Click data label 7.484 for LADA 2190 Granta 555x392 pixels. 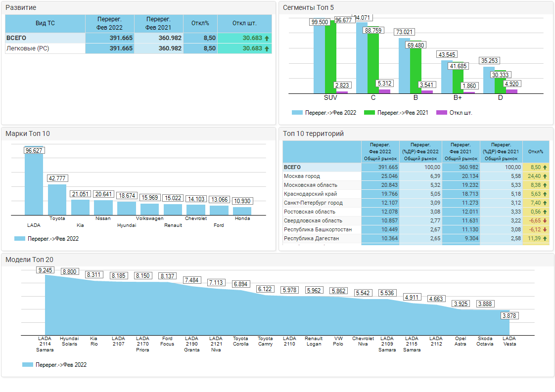(191, 280)
